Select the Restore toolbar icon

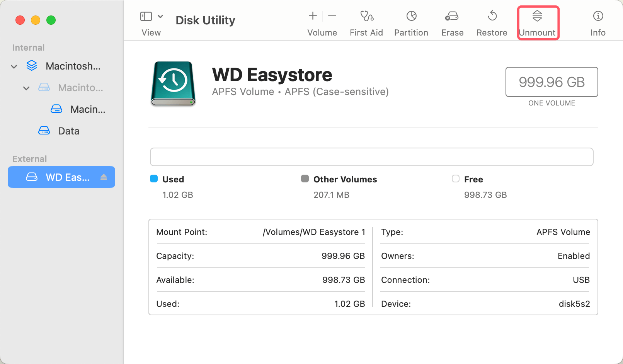tap(492, 16)
